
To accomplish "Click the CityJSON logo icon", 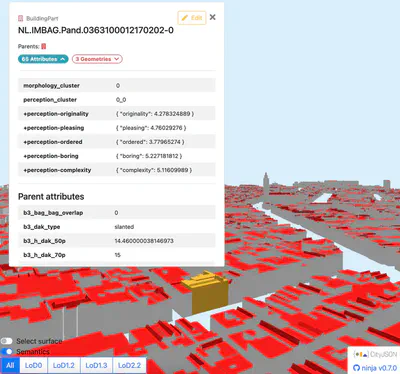I will 361,355.
